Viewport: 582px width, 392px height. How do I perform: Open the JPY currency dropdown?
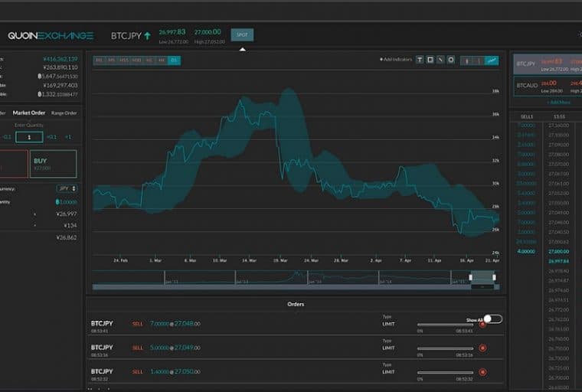click(67, 188)
